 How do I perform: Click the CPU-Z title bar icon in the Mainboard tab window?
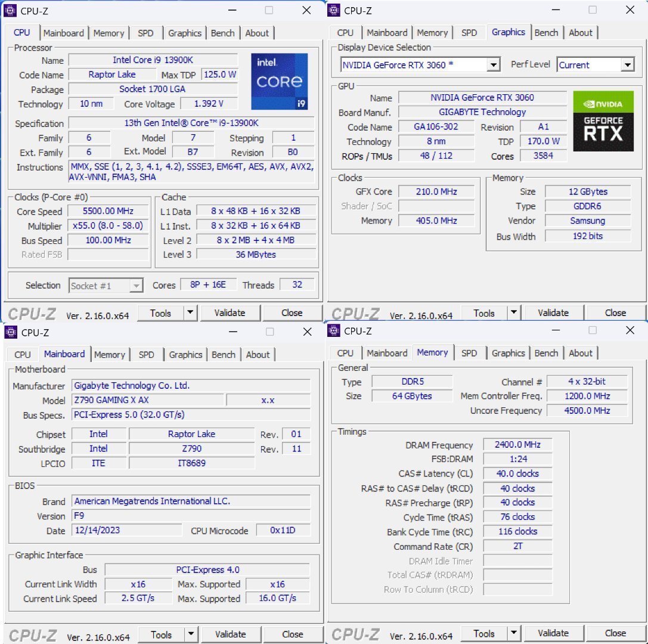(10, 332)
